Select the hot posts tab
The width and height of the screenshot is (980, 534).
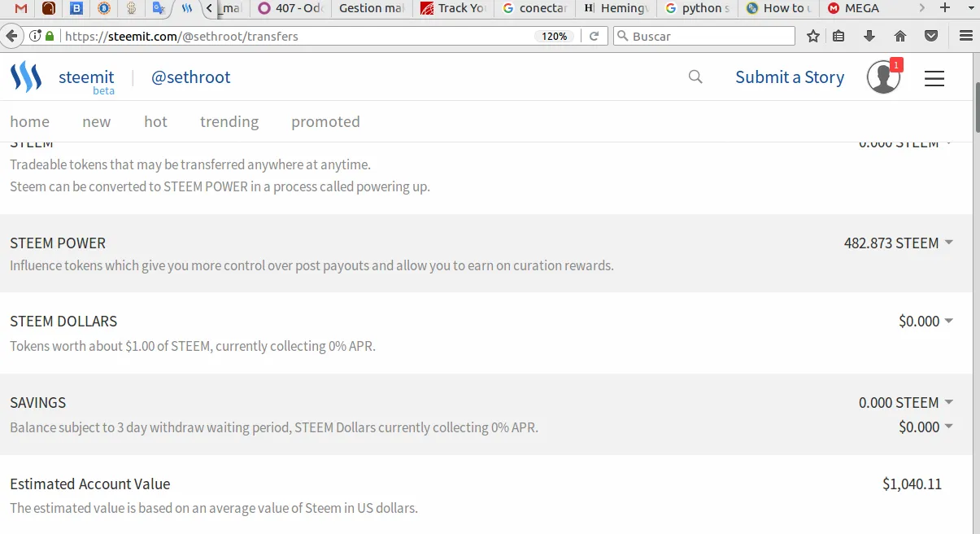coord(155,121)
